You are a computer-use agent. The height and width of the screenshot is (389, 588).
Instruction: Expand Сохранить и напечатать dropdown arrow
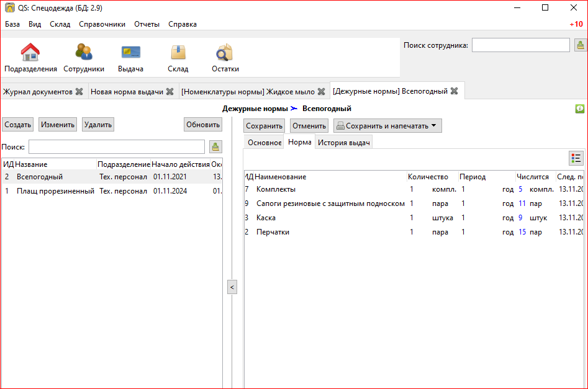tap(433, 126)
